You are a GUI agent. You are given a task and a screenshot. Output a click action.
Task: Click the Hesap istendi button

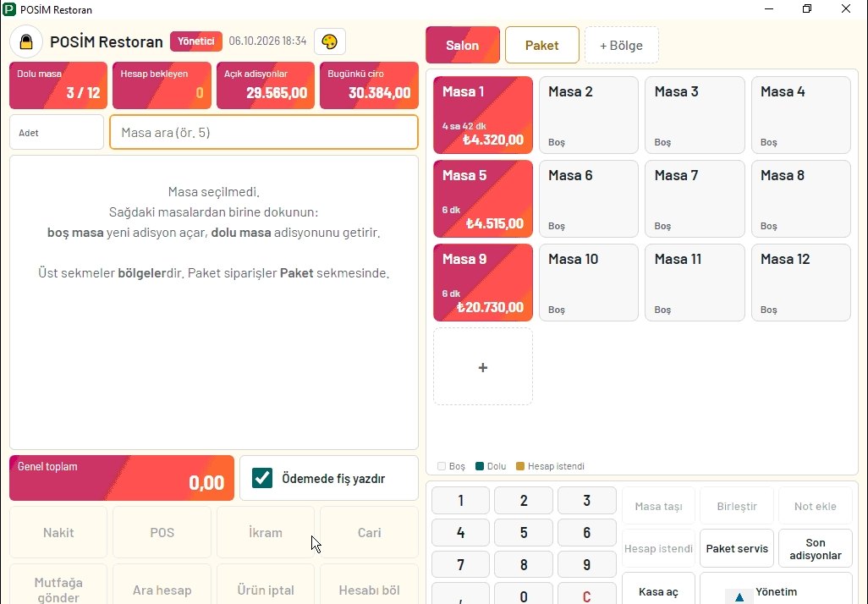tap(658, 549)
